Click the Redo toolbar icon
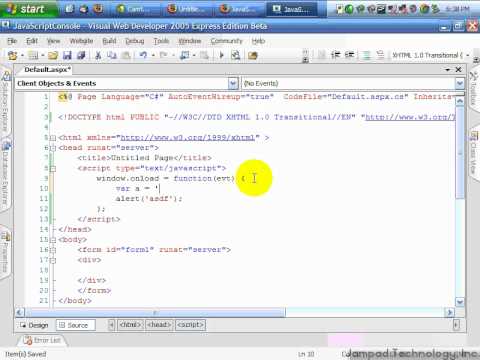480x360 pixels. click(x=164, y=55)
